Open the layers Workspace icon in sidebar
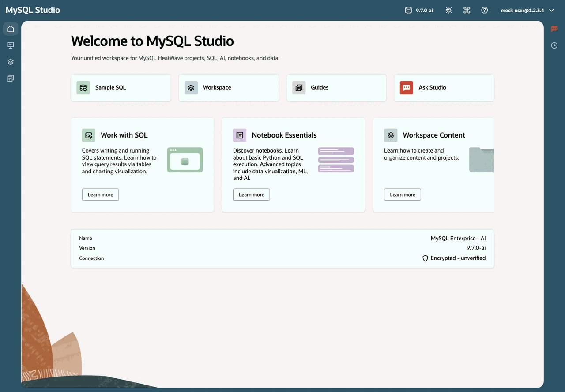The width and height of the screenshot is (565, 392). pos(11,62)
